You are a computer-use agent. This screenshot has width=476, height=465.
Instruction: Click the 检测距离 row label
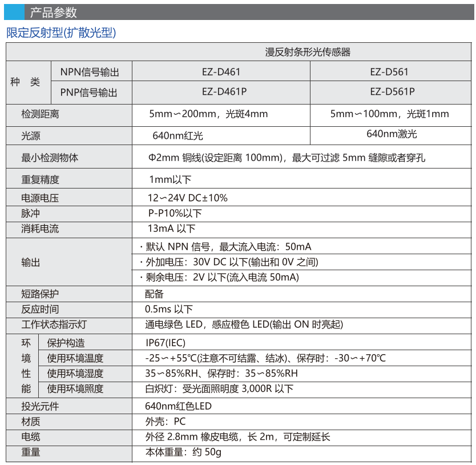pyautogui.click(x=40, y=114)
